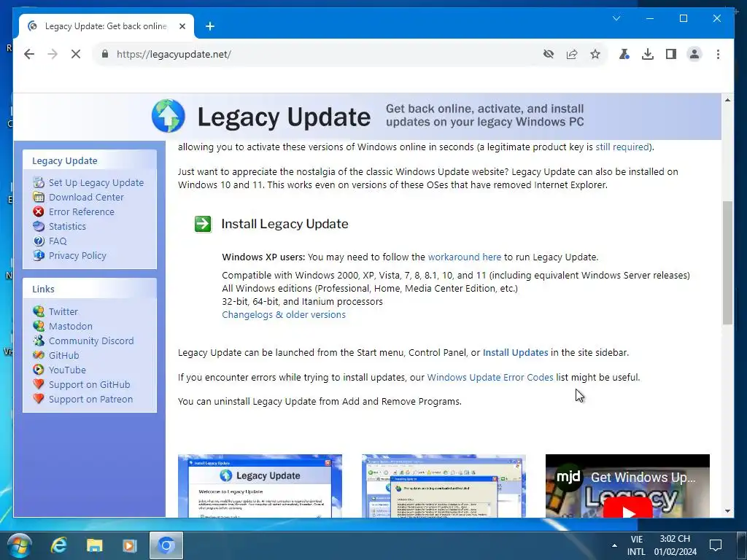This screenshot has height=560, width=747.
Task: Open the update download screenshot thumbnail
Action: (444, 486)
